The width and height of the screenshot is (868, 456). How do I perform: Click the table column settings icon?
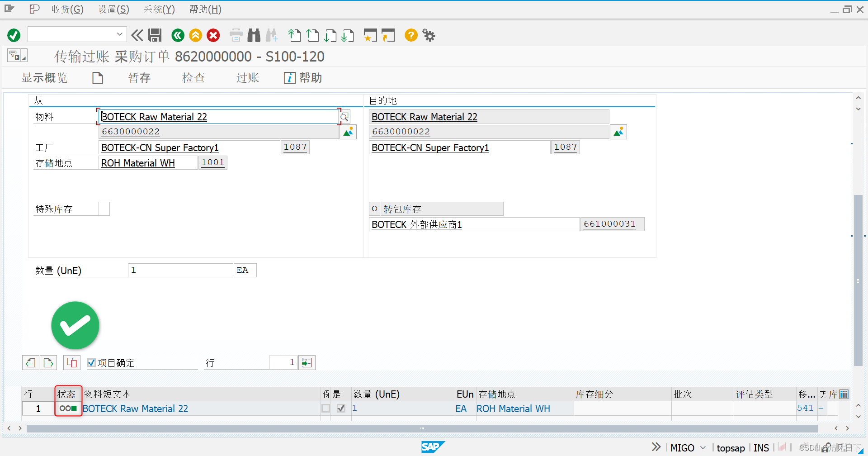pyautogui.click(x=844, y=394)
